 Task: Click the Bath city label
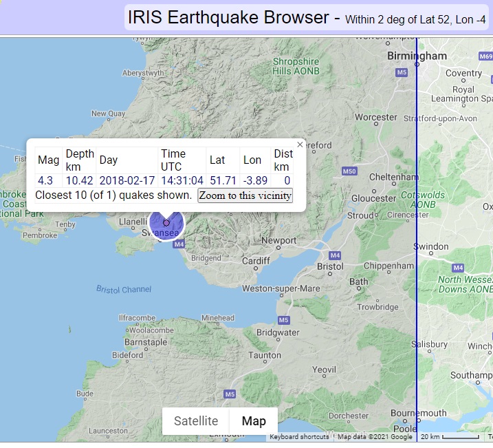tap(358, 281)
